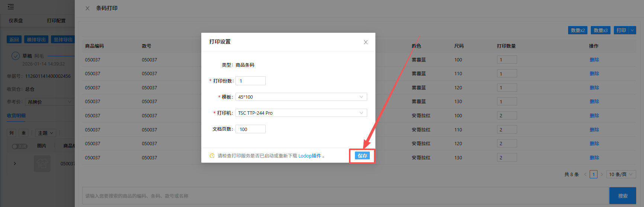Toggle the sidebar collapse icon at top left
Image resolution: width=644 pixels, height=207 pixels.
(11, 7)
